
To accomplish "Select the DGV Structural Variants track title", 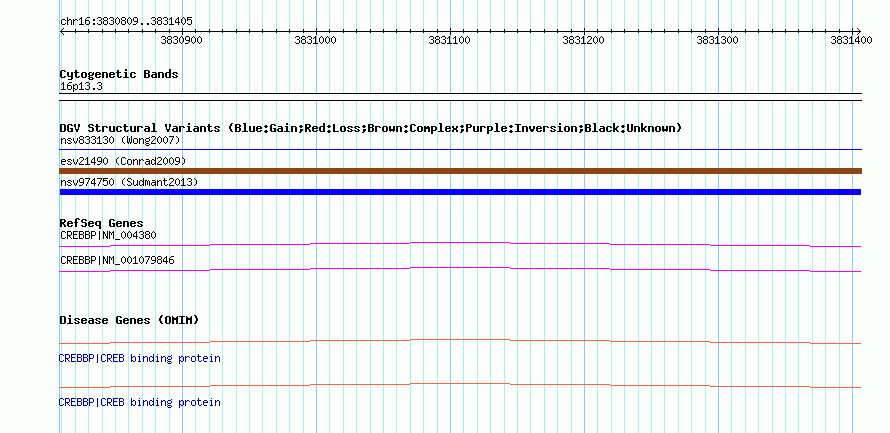I will [x=371, y=128].
